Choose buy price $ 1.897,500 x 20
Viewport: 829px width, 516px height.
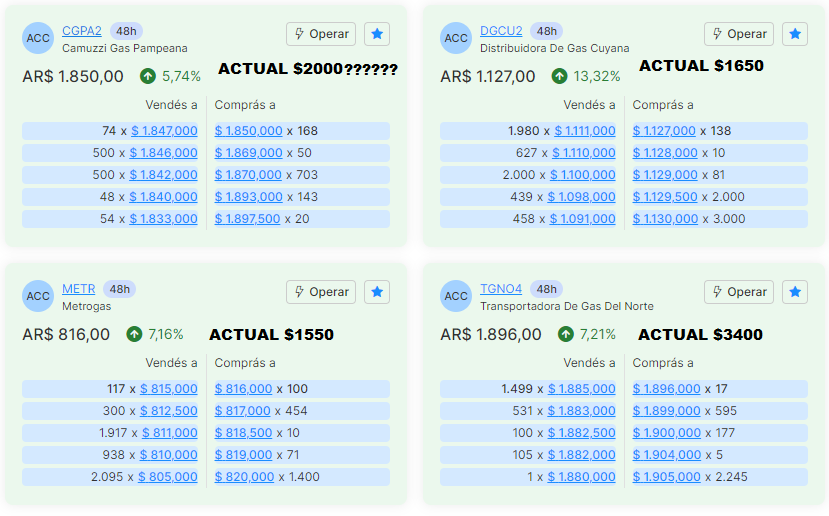[247, 219]
